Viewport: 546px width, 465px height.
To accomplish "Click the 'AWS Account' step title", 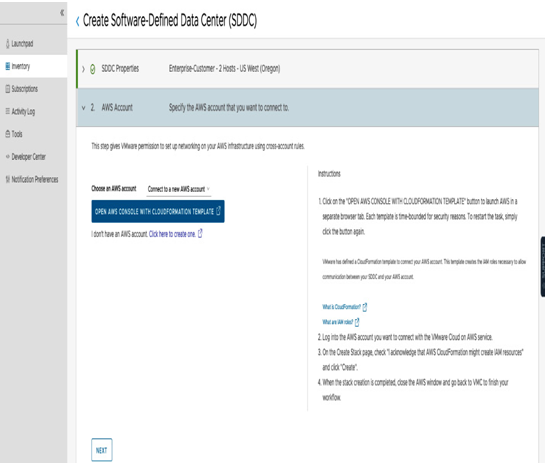I will [x=117, y=108].
